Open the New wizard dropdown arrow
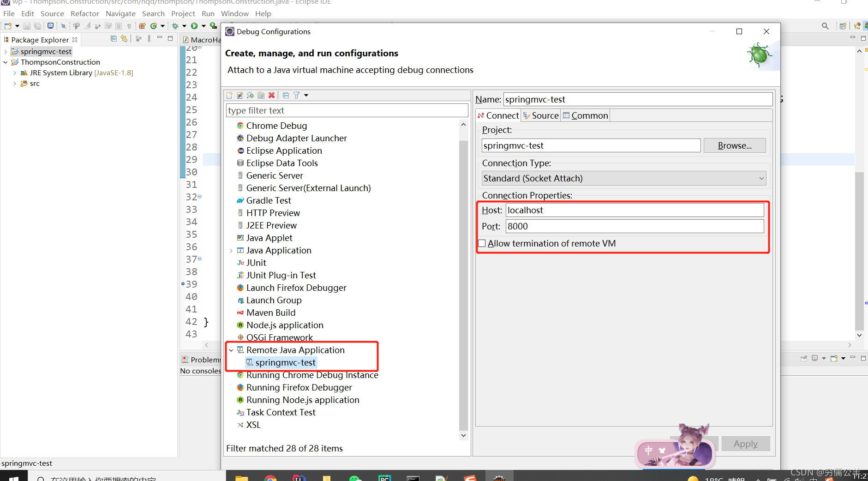This screenshot has height=481, width=868. [17, 26]
